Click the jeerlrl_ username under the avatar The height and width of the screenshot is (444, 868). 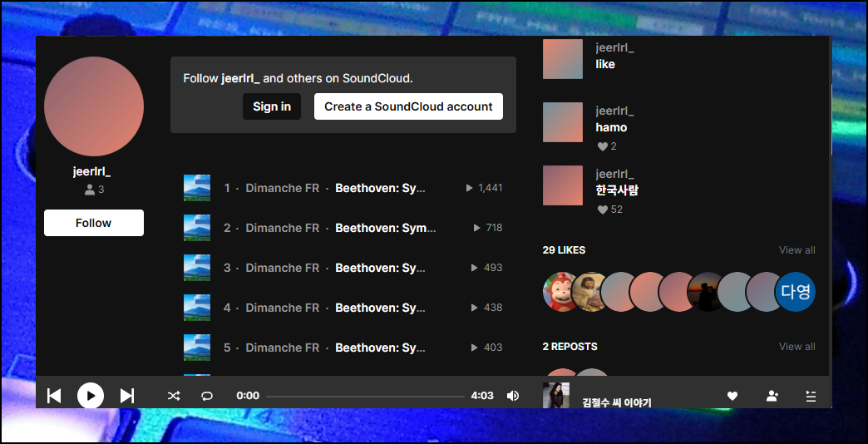click(92, 171)
